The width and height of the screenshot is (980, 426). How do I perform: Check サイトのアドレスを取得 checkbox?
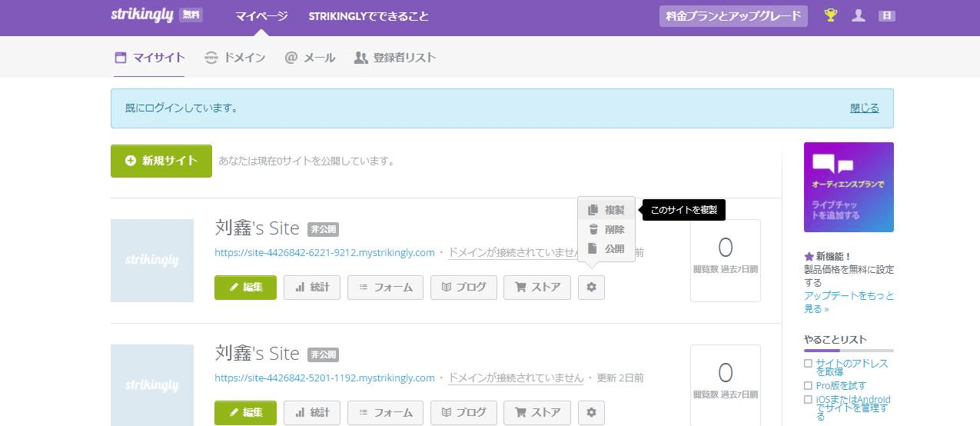[x=808, y=363]
